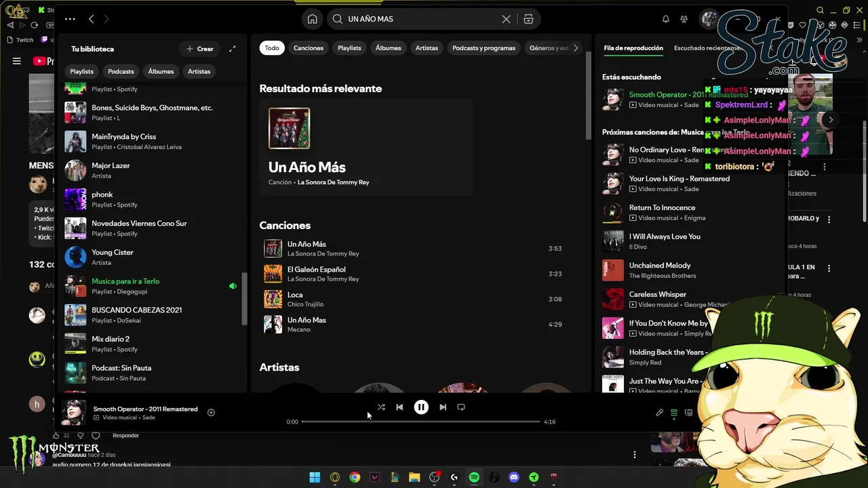The image size is (868, 488).
Task: Open the Browse icon next to search
Action: coord(528,19)
